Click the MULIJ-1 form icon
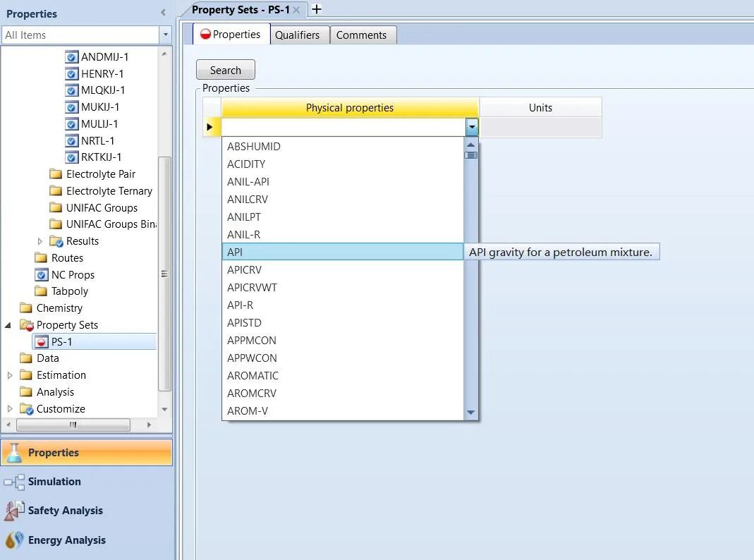This screenshot has height=560, width=754. 71,124
